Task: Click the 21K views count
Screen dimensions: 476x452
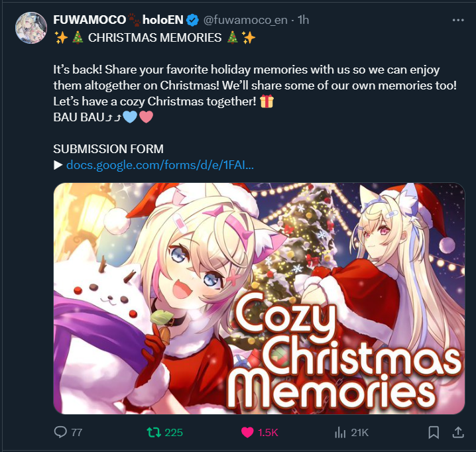Action: point(359,433)
